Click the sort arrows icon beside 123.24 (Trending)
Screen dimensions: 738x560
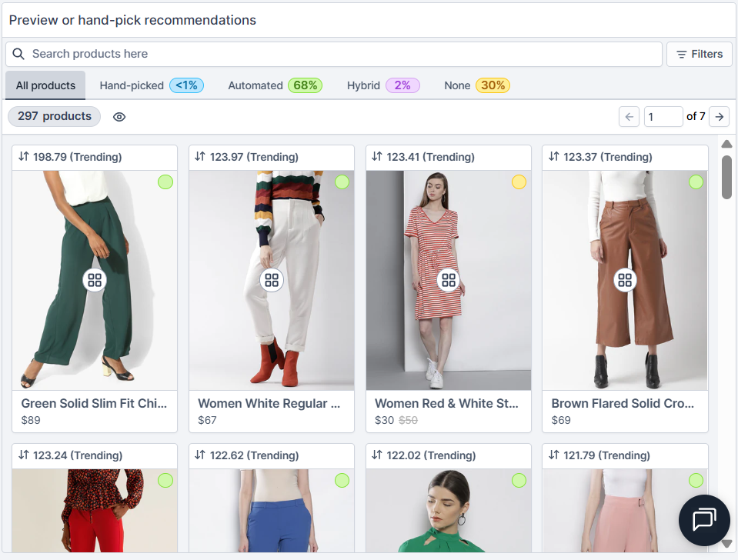pyautogui.click(x=24, y=455)
